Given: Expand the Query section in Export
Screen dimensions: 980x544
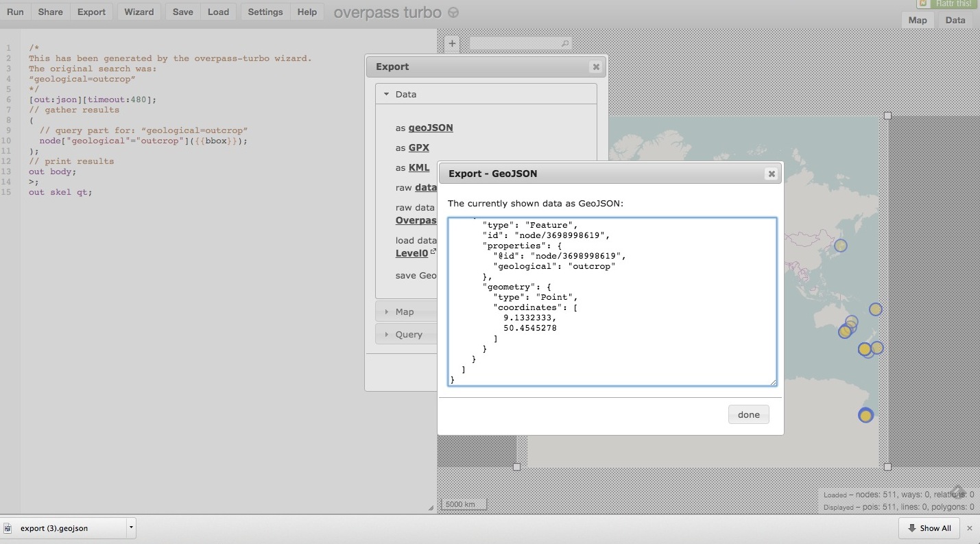Looking at the screenshot, I should click(408, 334).
